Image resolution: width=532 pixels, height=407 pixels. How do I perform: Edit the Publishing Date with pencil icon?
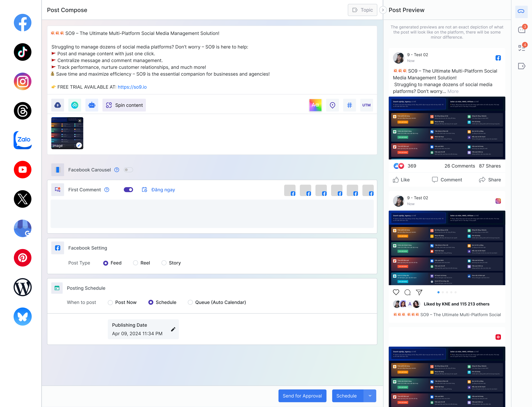(173, 329)
